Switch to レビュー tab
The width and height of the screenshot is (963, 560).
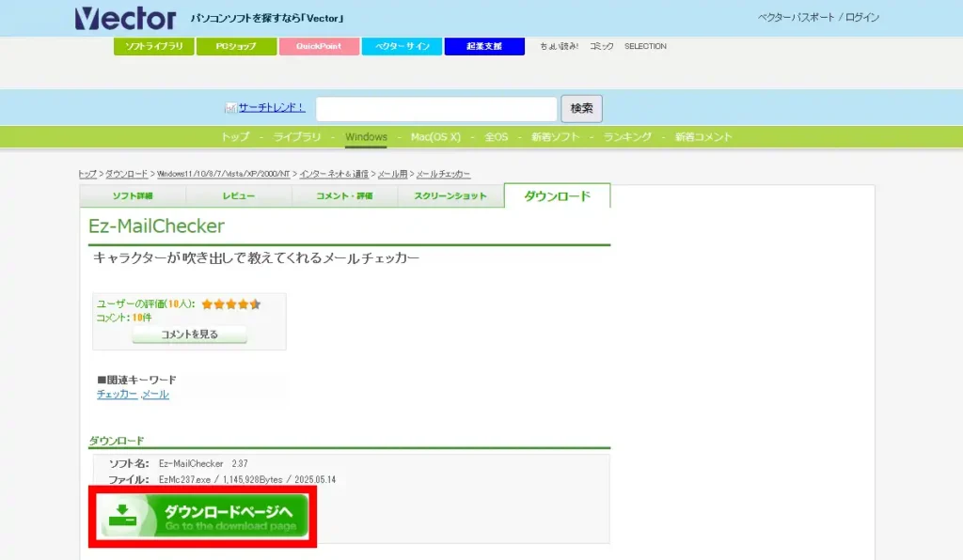coord(239,196)
